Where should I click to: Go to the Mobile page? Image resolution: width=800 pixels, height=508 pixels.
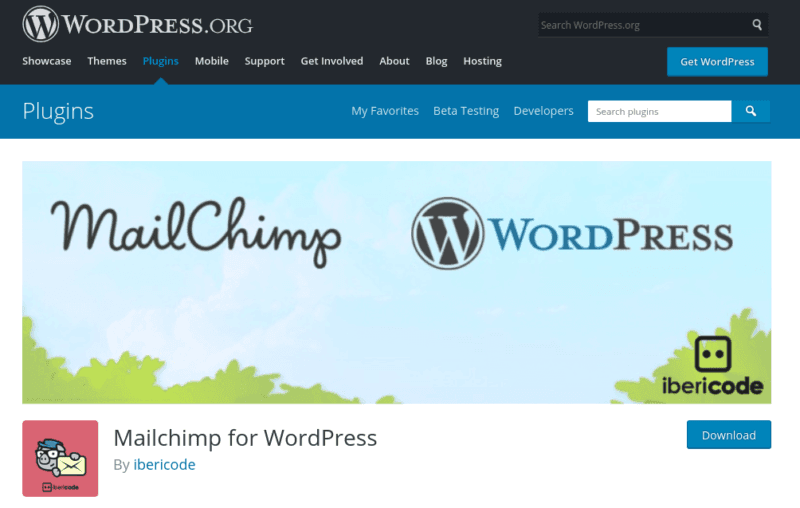pos(212,61)
